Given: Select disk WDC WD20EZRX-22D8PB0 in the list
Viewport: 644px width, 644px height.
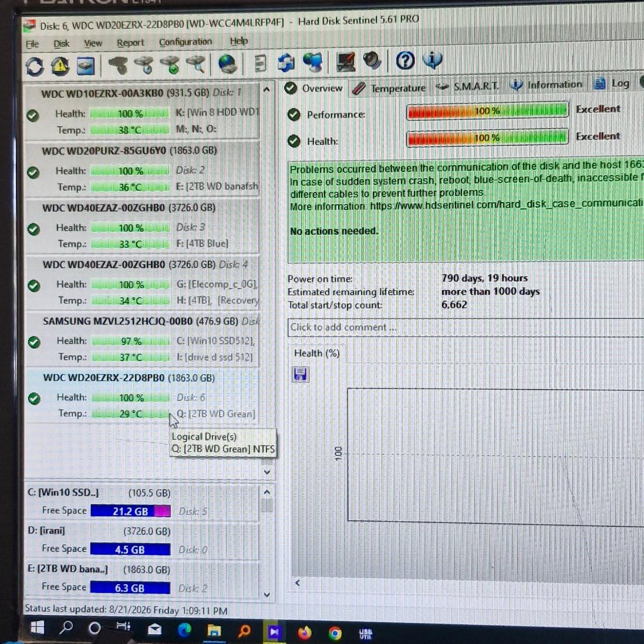Looking at the screenshot, I should (x=143, y=396).
